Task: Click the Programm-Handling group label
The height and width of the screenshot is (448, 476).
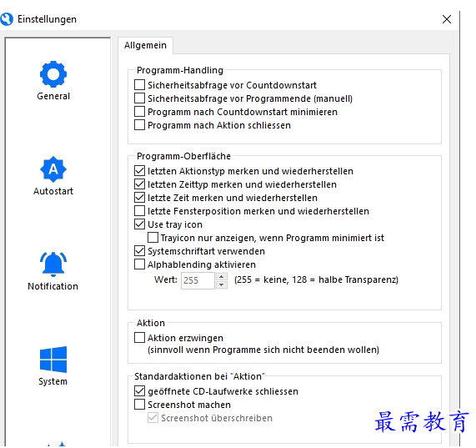Action: (x=180, y=70)
